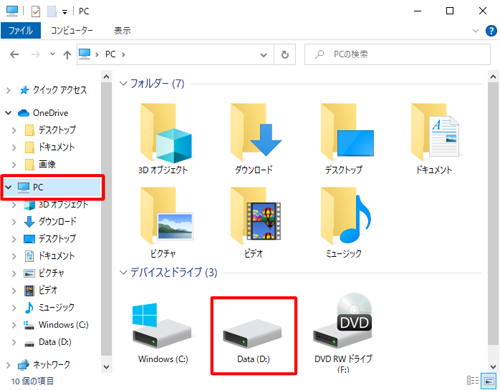Image resolution: width=500 pixels, height=390 pixels.
Task: Click PC breadcrumb in address bar
Action: pyautogui.click(x=110, y=54)
